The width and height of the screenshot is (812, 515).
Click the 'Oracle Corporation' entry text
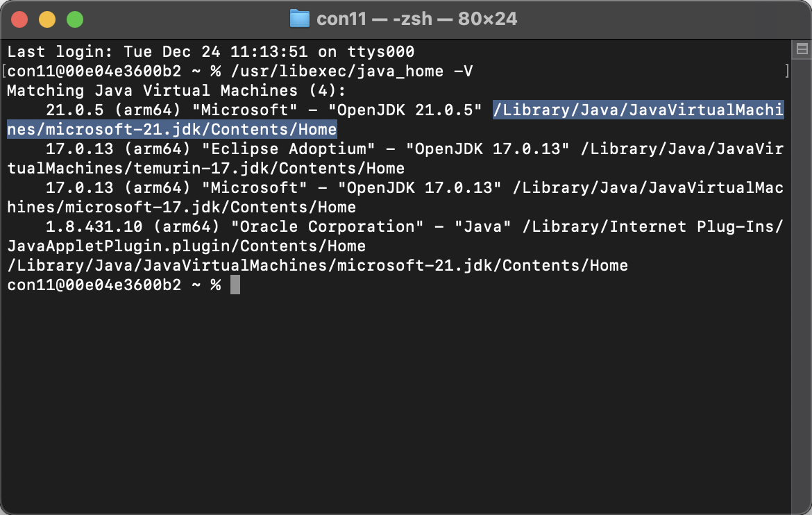coord(327,226)
